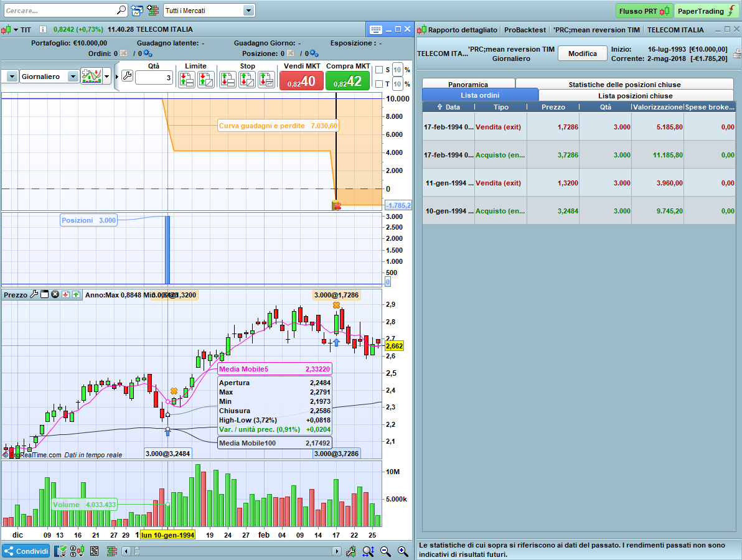742x560 pixels.
Task: Open Statistiche delle posizioni chiuse tab
Action: [624, 84]
